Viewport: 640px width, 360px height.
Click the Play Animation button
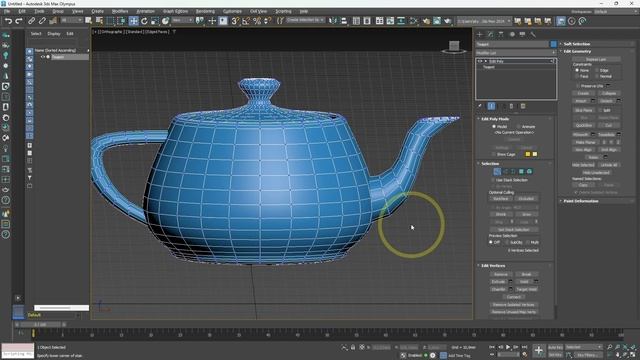[508, 347]
